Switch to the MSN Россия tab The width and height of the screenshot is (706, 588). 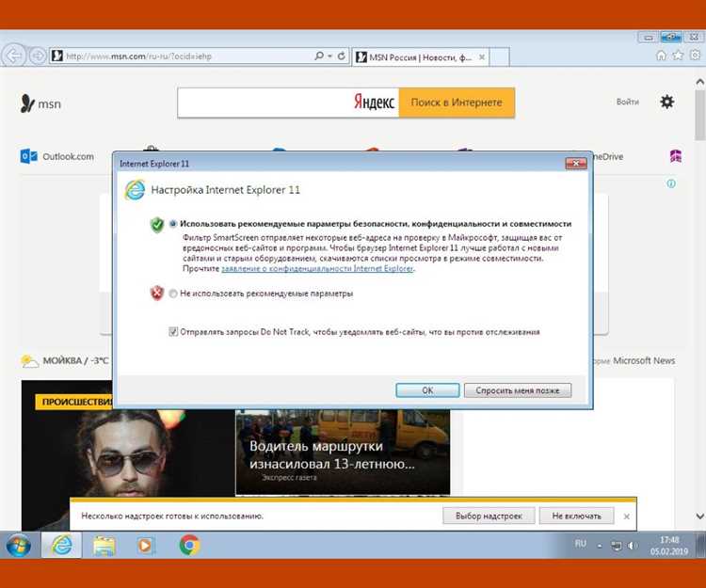(x=413, y=56)
